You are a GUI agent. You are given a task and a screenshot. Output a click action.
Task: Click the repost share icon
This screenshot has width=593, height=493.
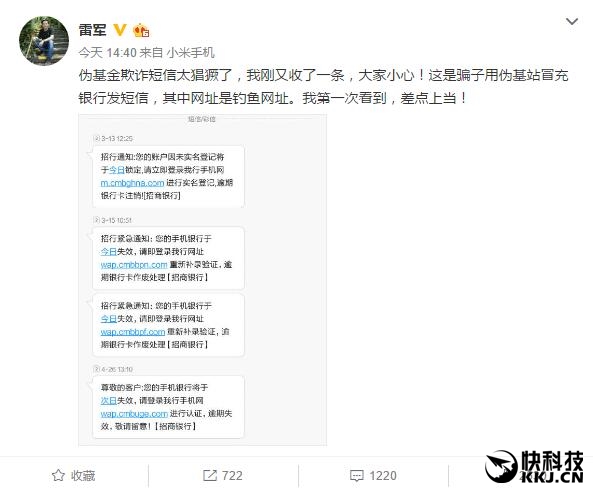pos(210,475)
